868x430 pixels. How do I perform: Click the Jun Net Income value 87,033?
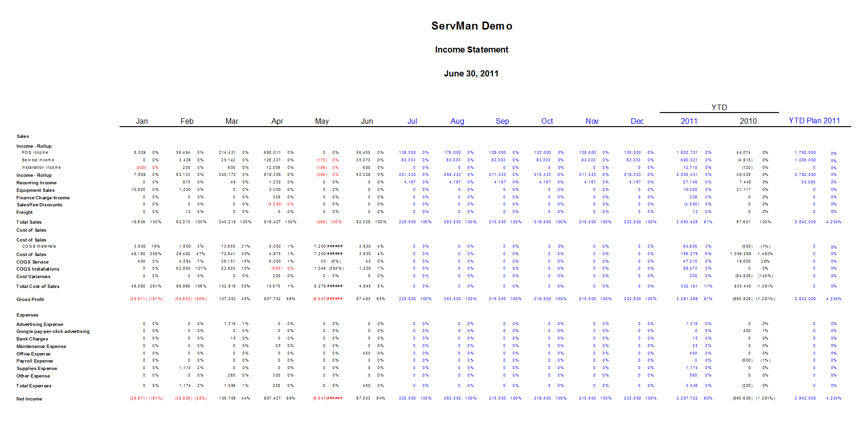(363, 398)
